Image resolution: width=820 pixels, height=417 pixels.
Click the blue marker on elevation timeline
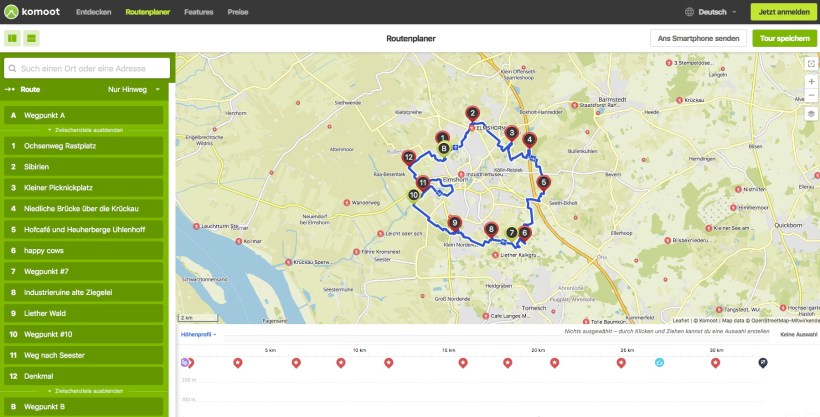(659, 362)
